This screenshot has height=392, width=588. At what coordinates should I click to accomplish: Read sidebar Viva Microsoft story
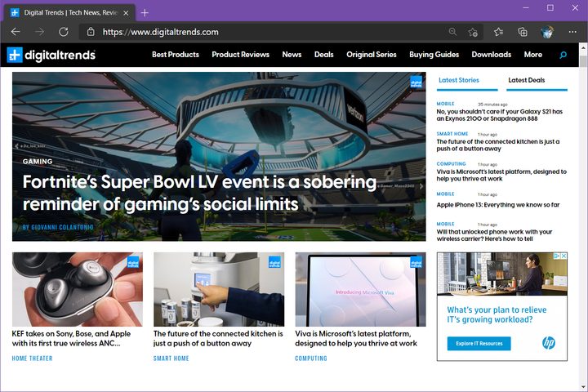pos(501,175)
